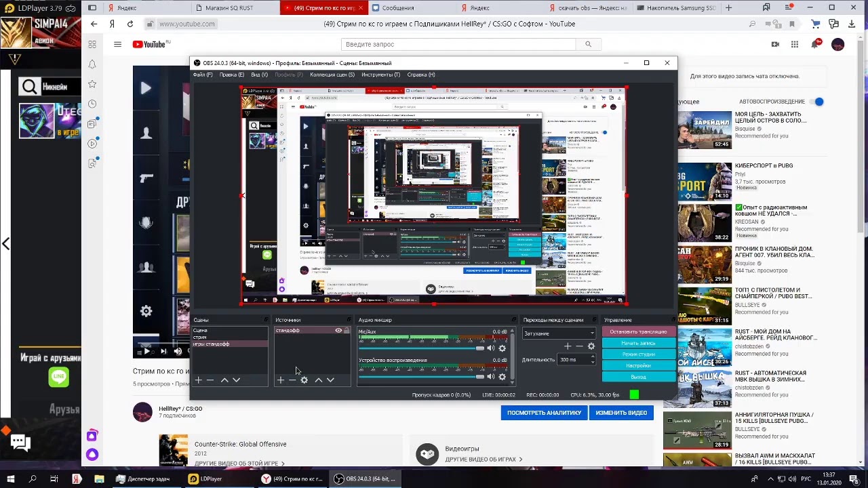Click Начать запись button
868x488 pixels.
(x=638, y=343)
